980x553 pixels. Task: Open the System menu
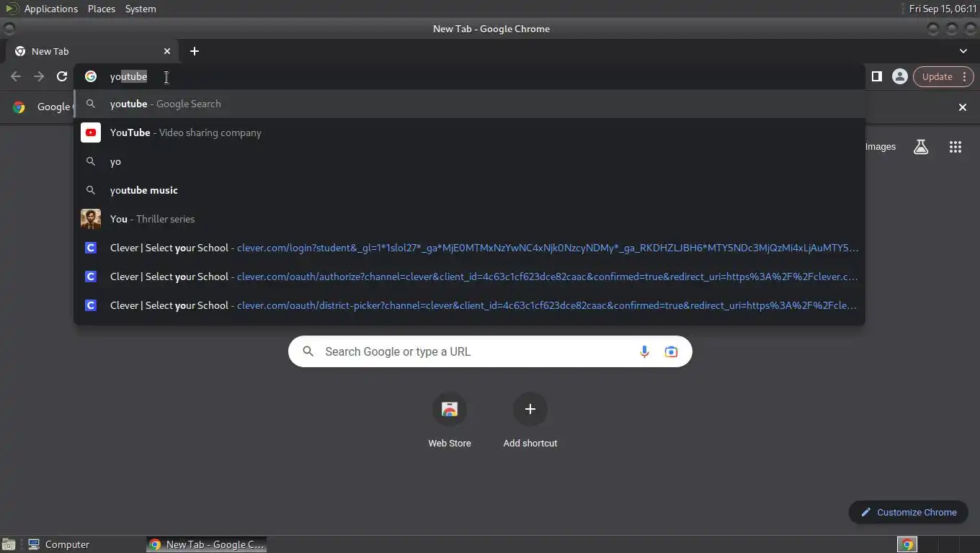[141, 9]
